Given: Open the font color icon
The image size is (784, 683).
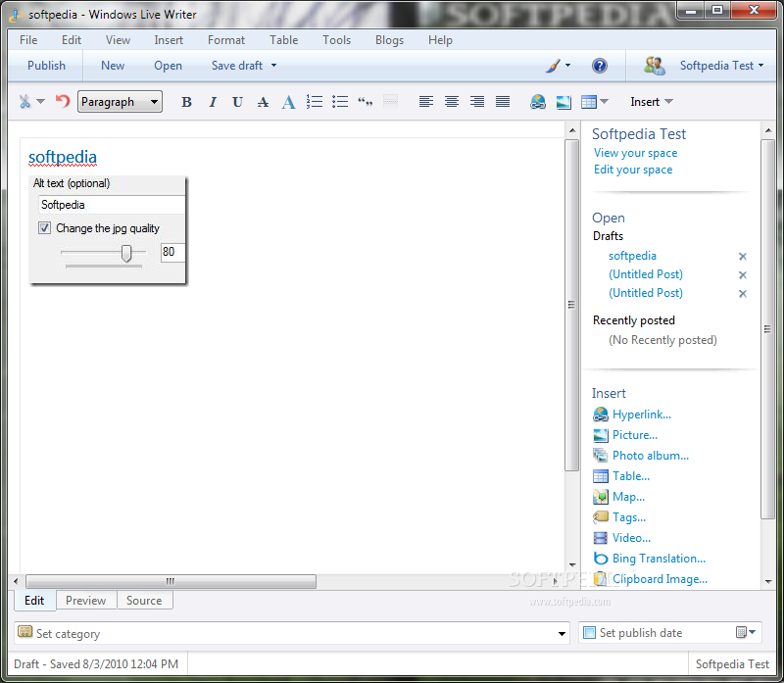Looking at the screenshot, I should pyautogui.click(x=288, y=102).
